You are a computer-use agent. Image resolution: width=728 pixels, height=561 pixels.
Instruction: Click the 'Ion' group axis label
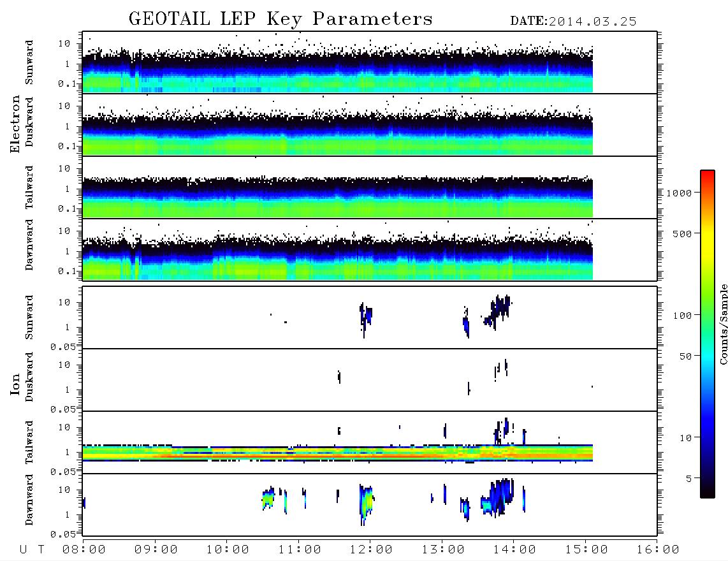coord(15,384)
